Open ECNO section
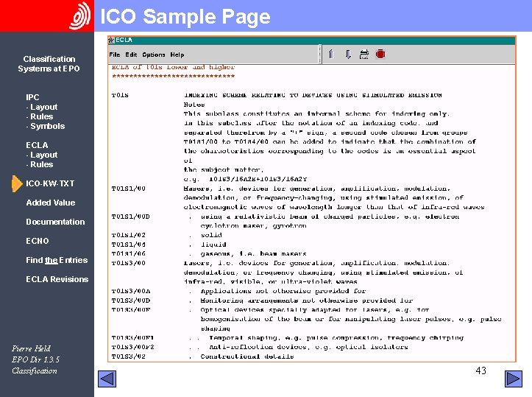Screen dimensions: 532x397 pyautogui.click(x=38, y=241)
